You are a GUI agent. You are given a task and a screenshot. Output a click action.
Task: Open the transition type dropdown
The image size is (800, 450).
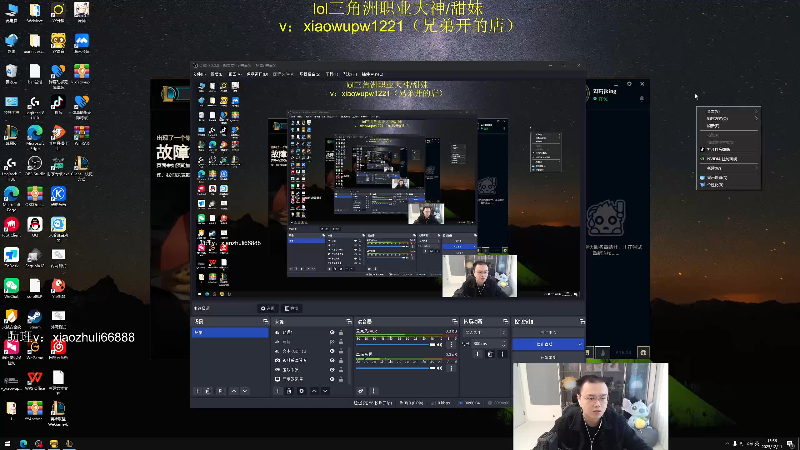[x=485, y=332]
